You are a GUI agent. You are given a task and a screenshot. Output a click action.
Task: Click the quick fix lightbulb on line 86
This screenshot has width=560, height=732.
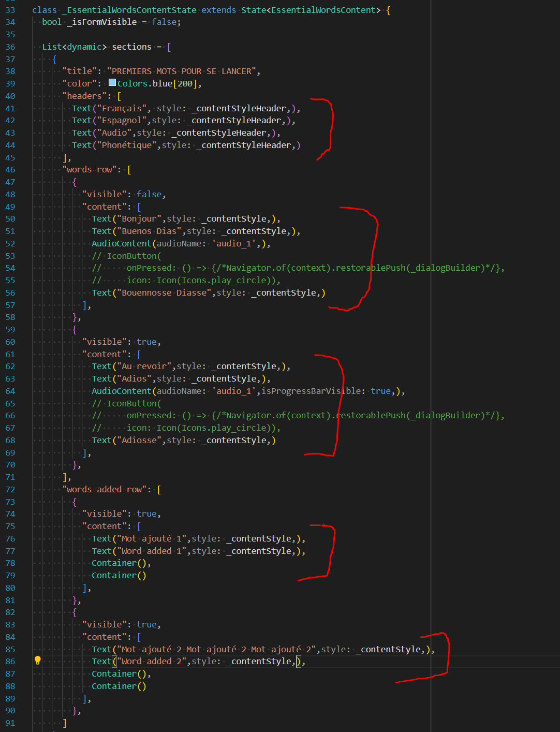click(37, 661)
